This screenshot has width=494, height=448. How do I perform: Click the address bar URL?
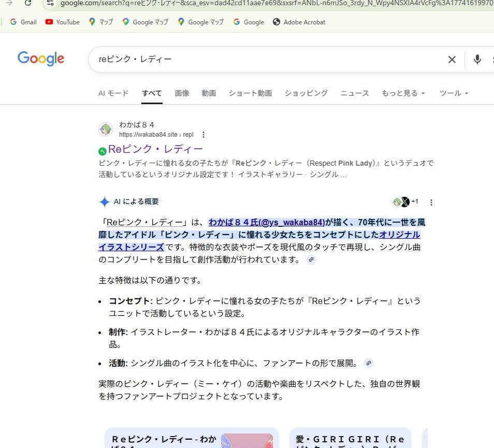tap(277, 4)
